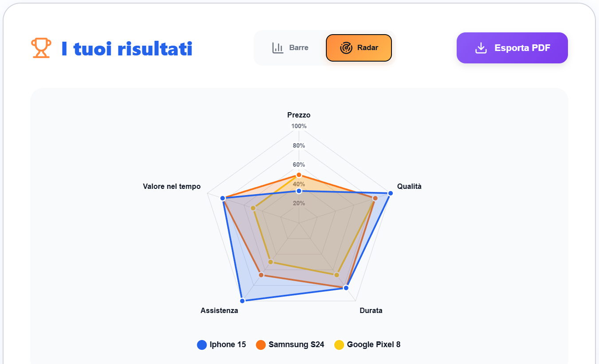Select the Assistenza axis label
599x364 pixels.
tap(219, 310)
